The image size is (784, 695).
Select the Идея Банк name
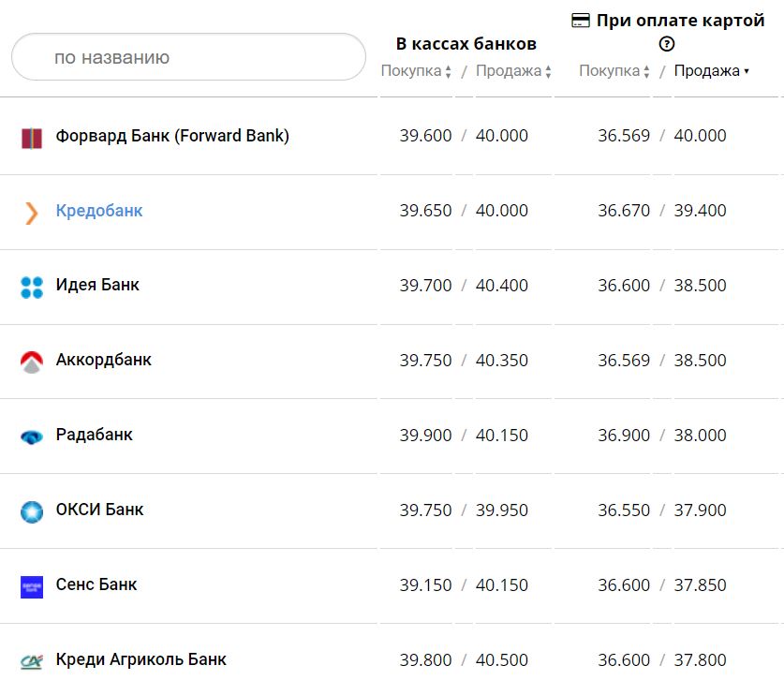pyautogui.click(x=97, y=285)
